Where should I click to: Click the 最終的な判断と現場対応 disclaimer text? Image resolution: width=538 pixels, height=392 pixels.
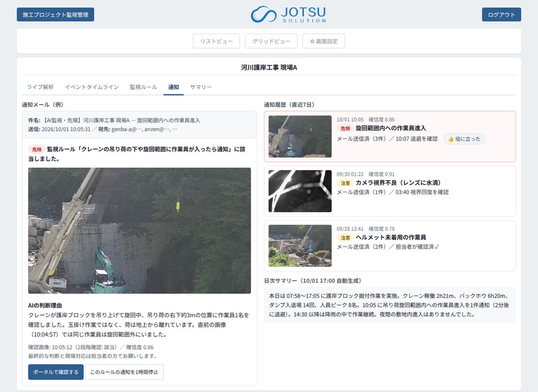(92, 356)
